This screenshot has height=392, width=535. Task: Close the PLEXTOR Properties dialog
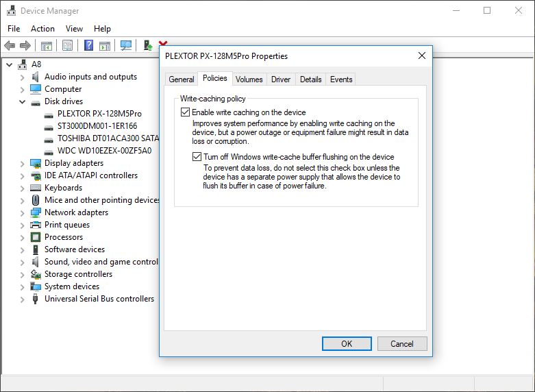click(422, 56)
